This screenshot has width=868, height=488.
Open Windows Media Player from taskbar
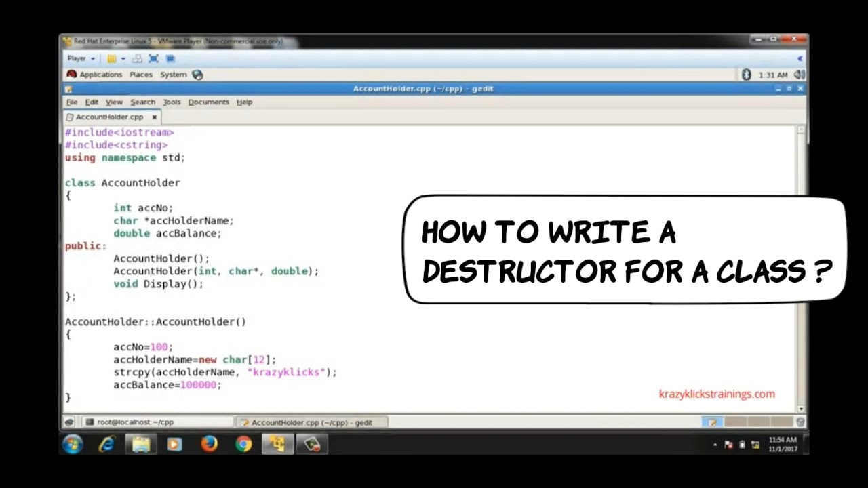click(175, 445)
